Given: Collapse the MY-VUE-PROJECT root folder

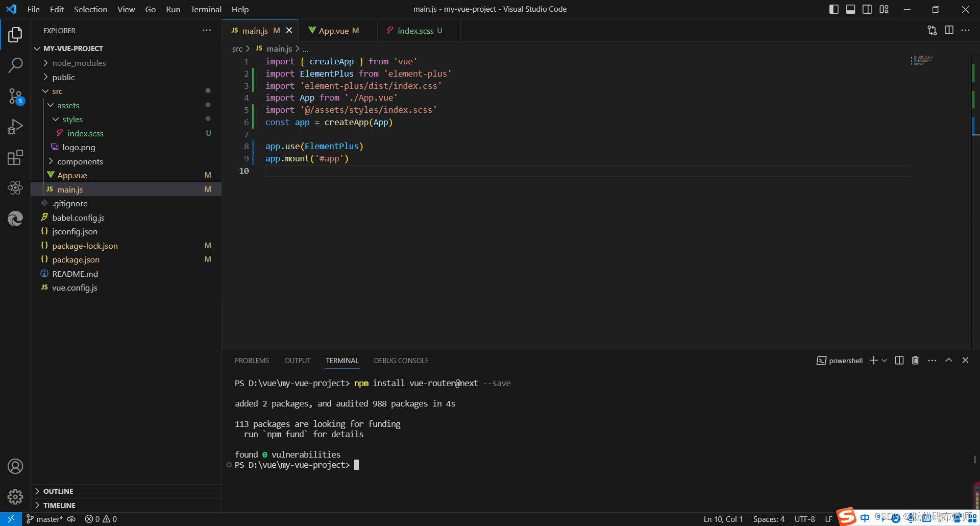Looking at the screenshot, I should (126, 49).
